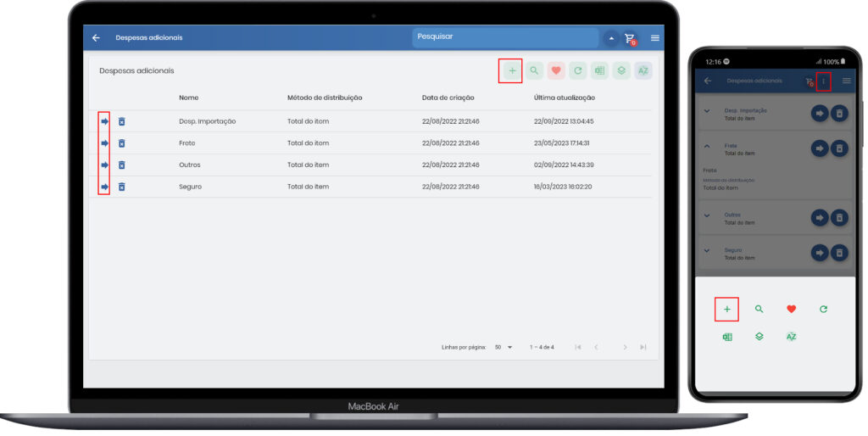Collapse the Frete card on phone
868x436 pixels.
click(x=707, y=146)
